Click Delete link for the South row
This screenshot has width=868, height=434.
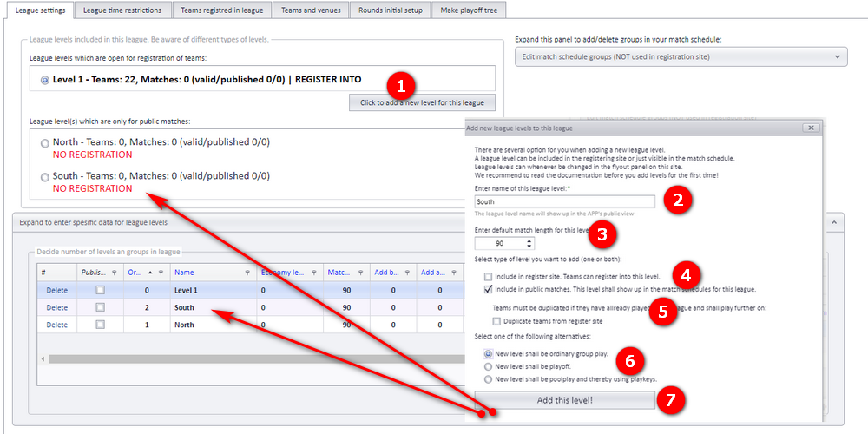(57, 307)
